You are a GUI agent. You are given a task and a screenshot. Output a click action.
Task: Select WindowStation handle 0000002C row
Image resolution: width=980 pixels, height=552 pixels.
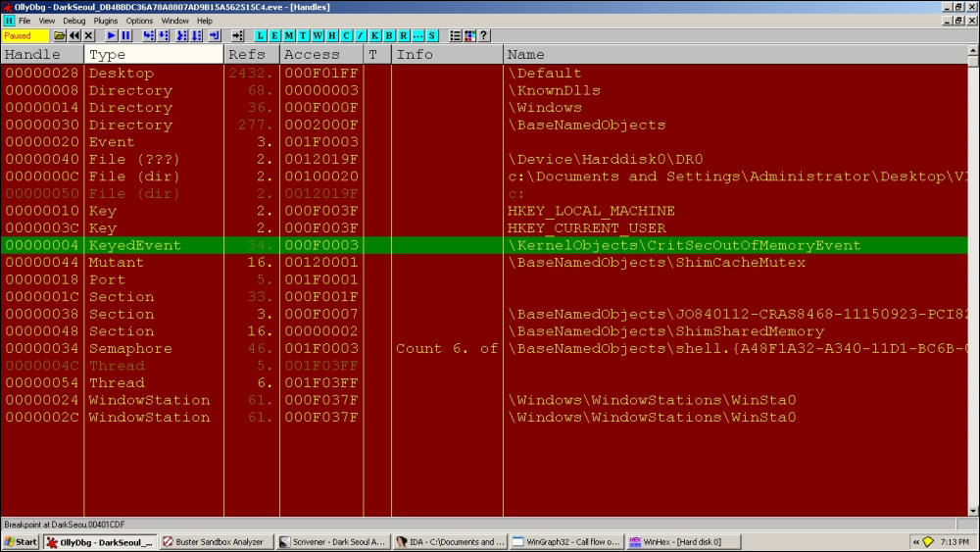click(x=484, y=417)
